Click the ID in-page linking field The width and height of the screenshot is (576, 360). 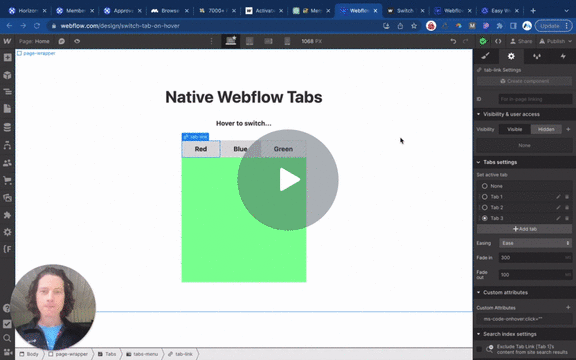click(535, 99)
